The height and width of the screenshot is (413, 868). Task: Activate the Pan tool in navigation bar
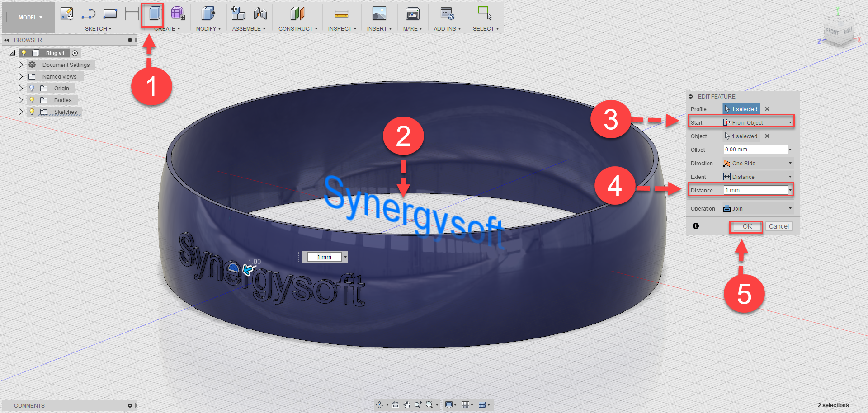click(406, 405)
